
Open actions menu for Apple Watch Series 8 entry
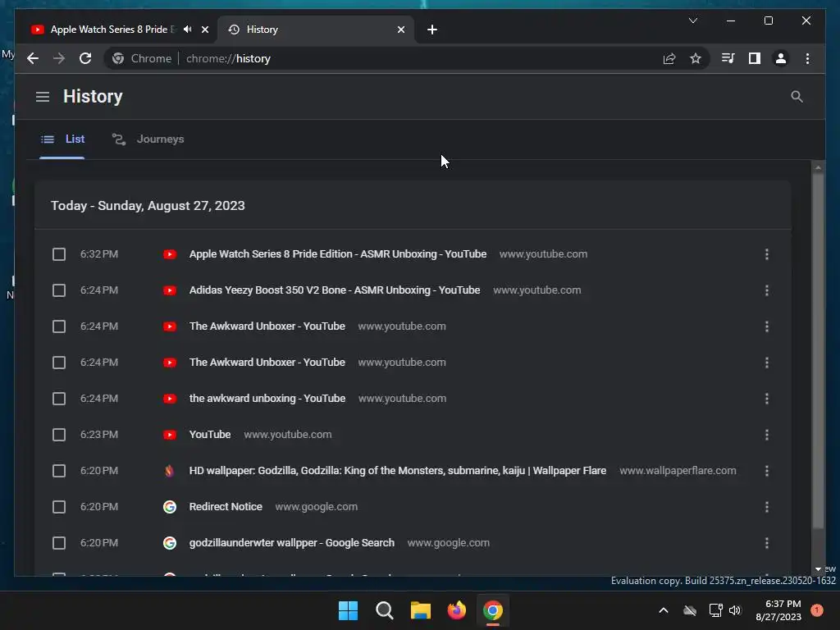click(x=767, y=254)
